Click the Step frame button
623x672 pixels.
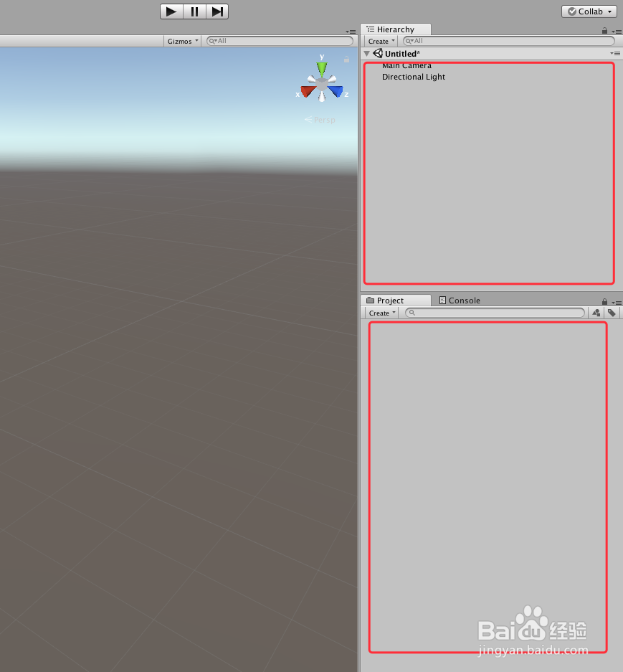(x=217, y=11)
